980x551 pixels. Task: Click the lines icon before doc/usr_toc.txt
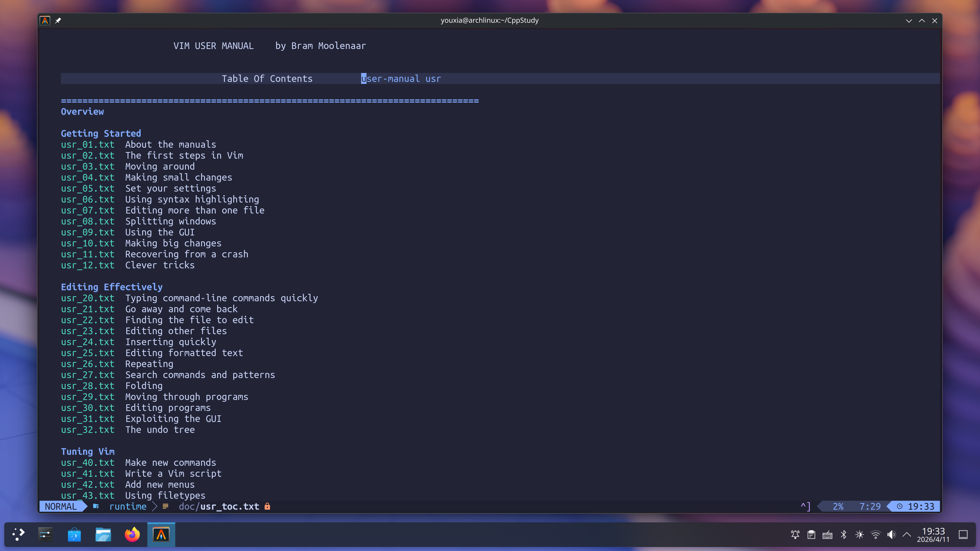(x=165, y=506)
